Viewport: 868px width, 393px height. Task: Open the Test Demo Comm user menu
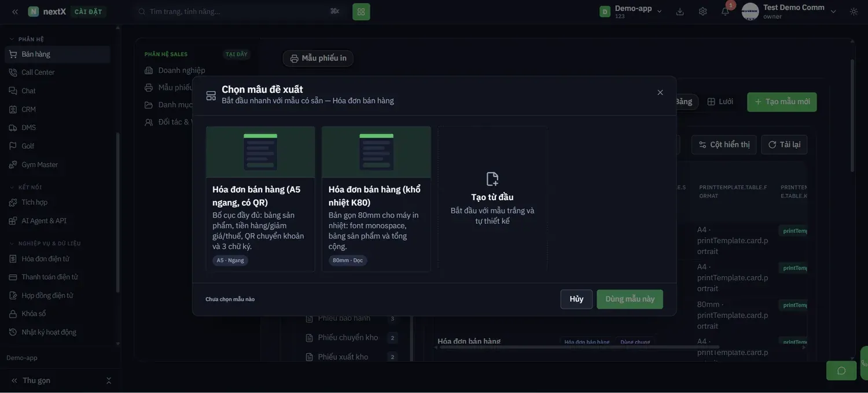[x=790, y=12]
